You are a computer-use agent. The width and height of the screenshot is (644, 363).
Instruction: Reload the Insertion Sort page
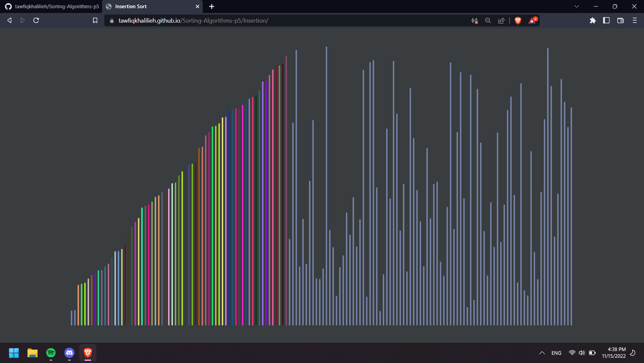[x=36, y=20]
